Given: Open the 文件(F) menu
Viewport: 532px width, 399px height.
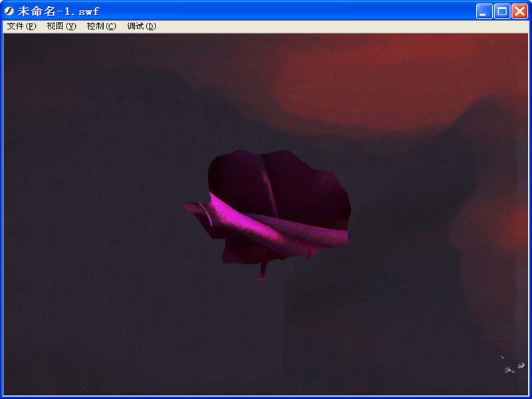Looking at the screenshot, I should tap(21, 26).
